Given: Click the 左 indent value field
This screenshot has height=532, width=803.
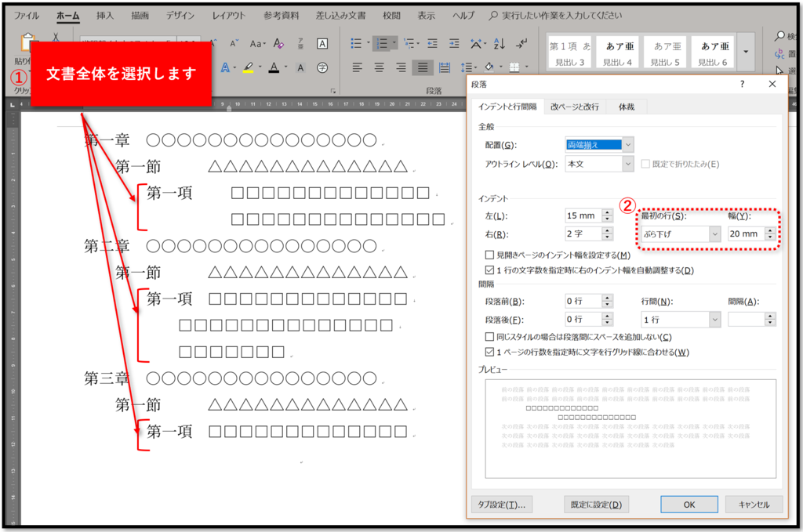Looking at the screenshot, I should click(x=583, y=215).
